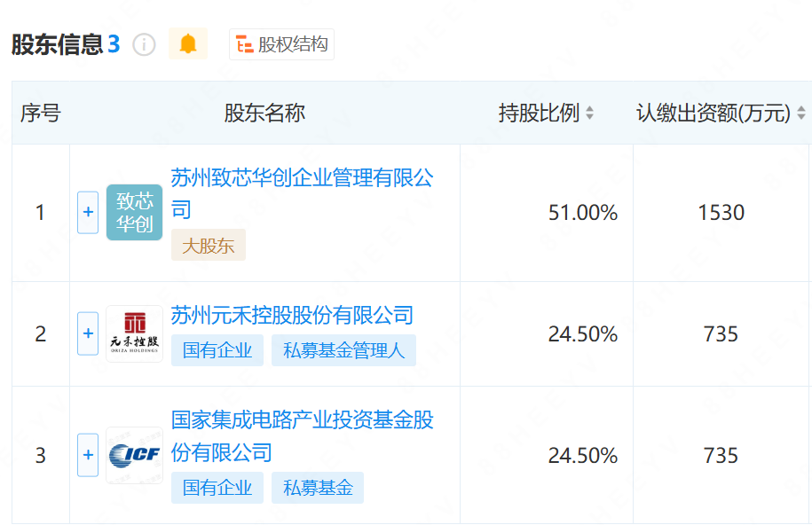Open 苏州元禾控股股份有限公司 link
This screenshot has height=525, width=812.
292,316
